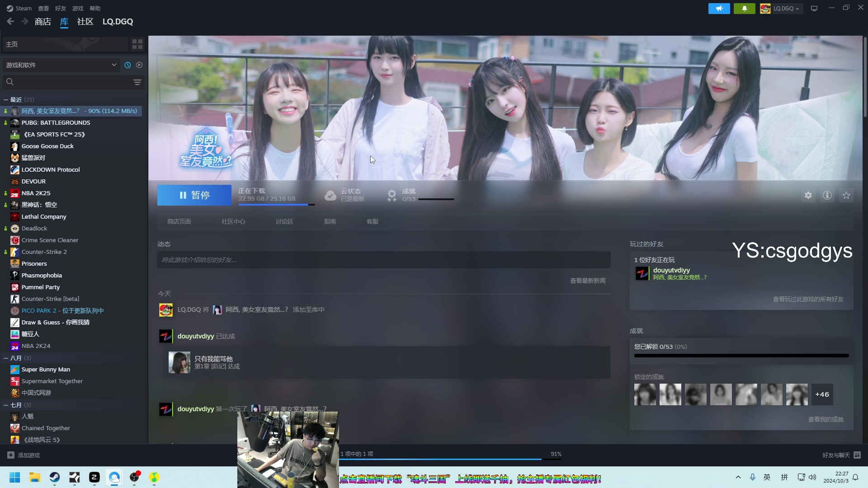
Task: Click the settings gear icon for game
Action: (808, 196)
